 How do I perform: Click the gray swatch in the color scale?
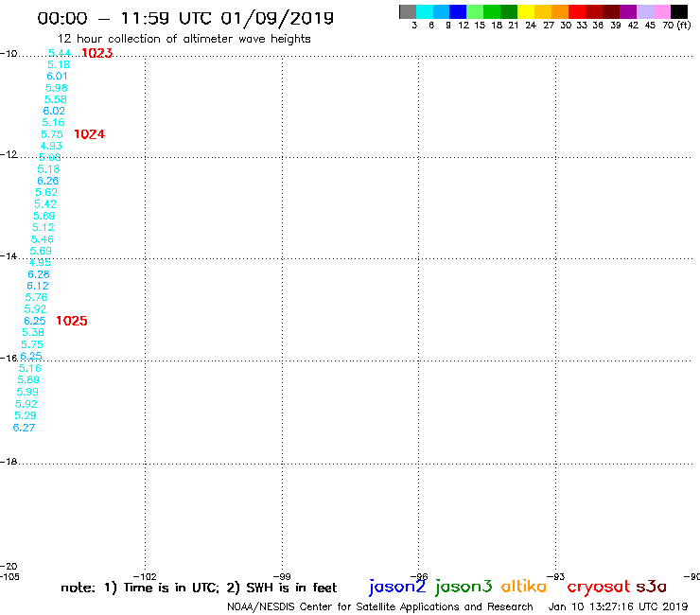click(408, 11)
